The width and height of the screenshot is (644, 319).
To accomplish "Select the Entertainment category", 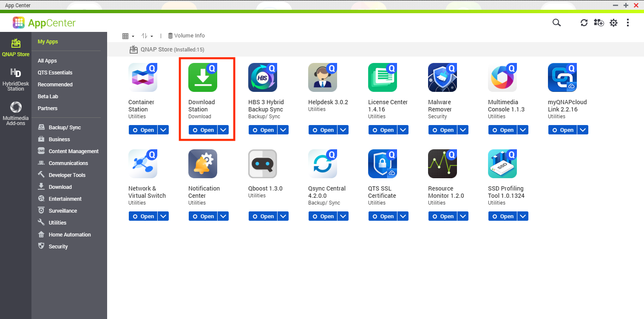I will (60, 199).
